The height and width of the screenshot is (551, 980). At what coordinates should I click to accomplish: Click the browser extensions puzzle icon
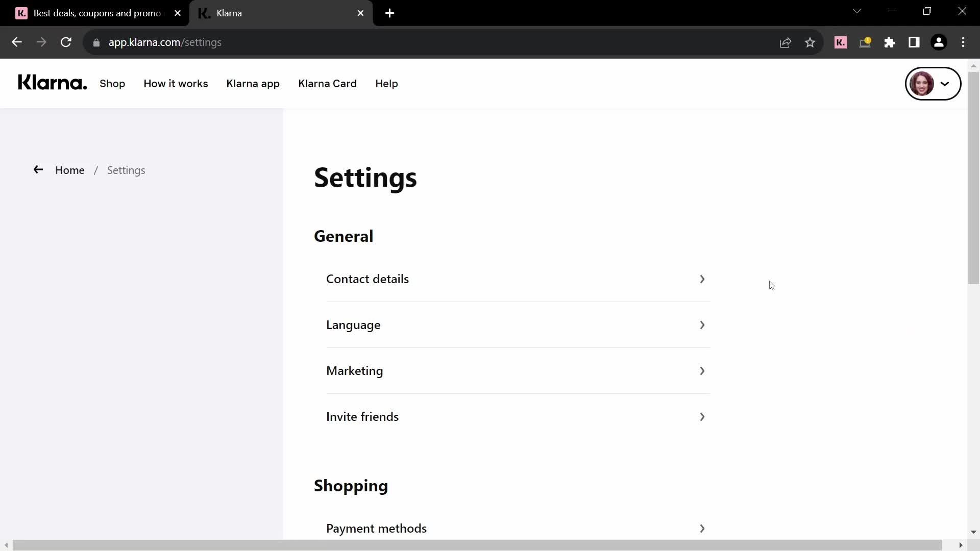(889, 42)
